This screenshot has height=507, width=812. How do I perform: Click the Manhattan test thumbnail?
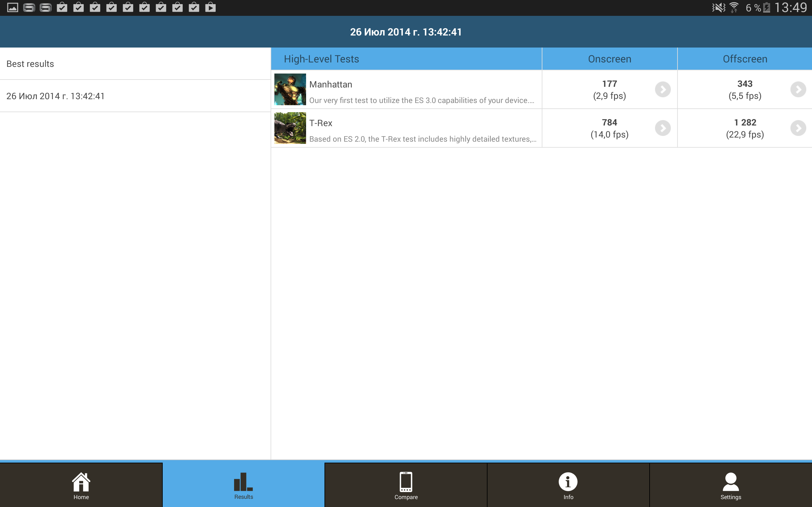pos(290,90)
